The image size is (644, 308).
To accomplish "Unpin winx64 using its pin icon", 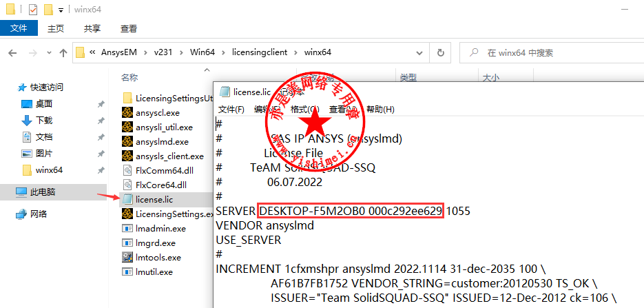I will (101, 170).
